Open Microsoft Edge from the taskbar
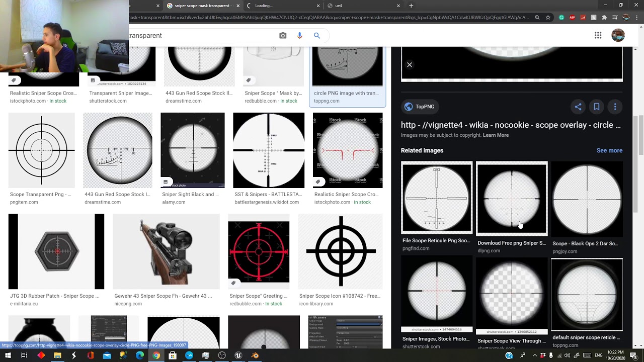The image size is (644, 362). 140,355
